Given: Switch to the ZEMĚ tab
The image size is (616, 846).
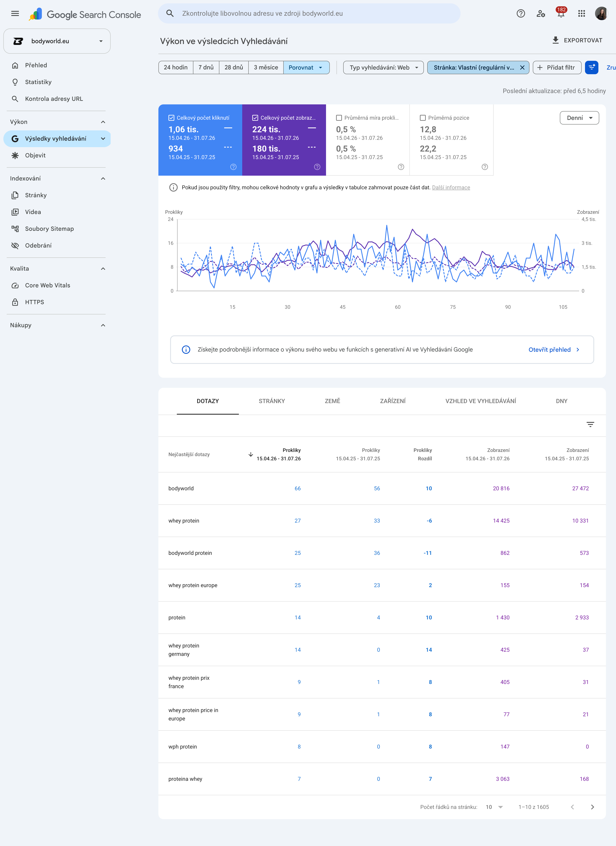Looking at the screenshot, I should tap(332, 401).
